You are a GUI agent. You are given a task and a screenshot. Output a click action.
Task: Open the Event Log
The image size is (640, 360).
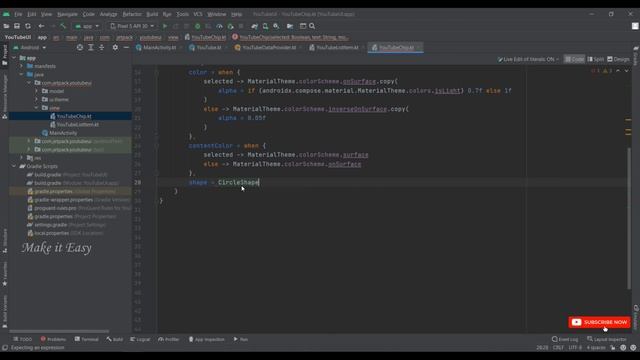[565, 339]
